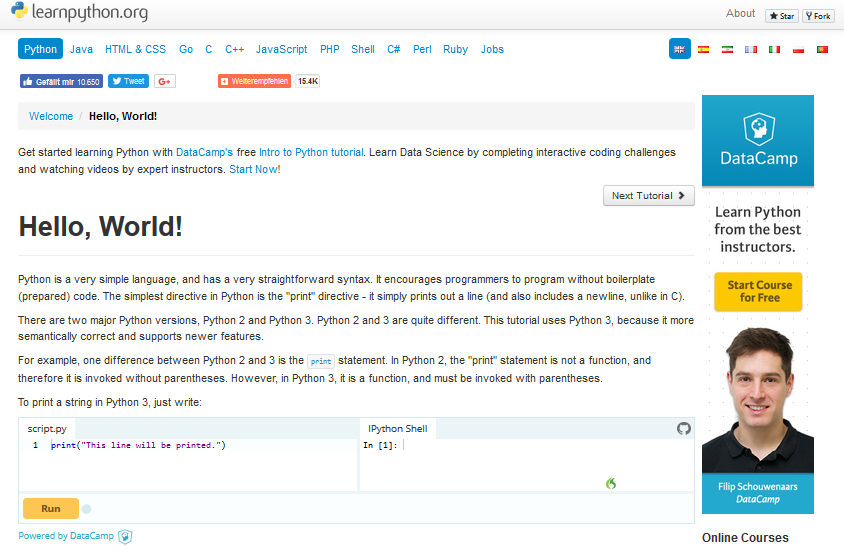The height and width of the screenshot is (550, 844).
Task: Fork the project on GitHub
Action: (x=818, y=16)
